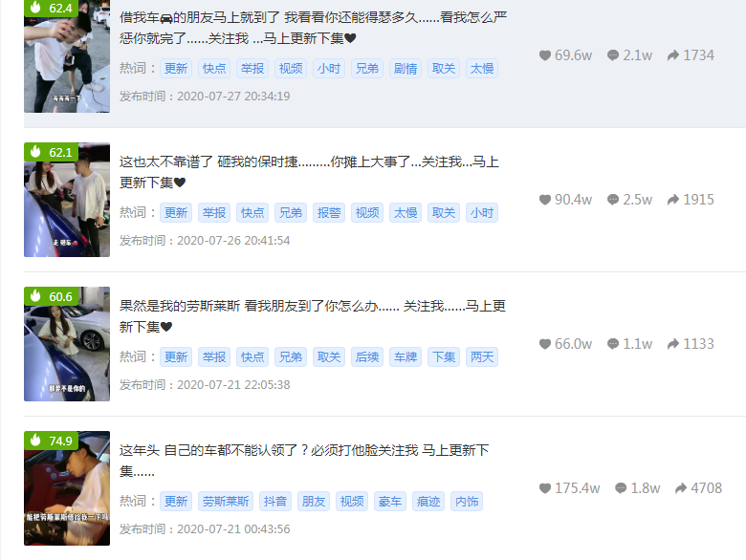Select the 剧情 tag in first video
Image resolution: width=746 pixels, height=560 pixels.
point(406,69)
